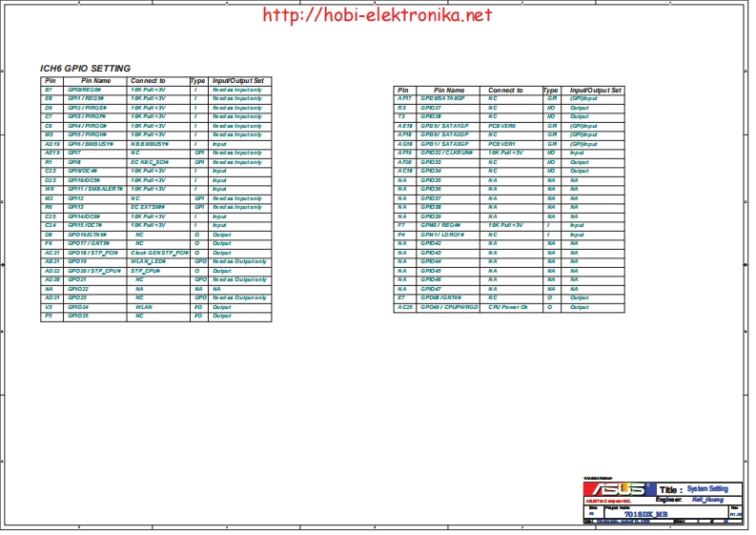Select the 'Pin Name' header in left table
The image size is (756, 535).
(95, 81)
